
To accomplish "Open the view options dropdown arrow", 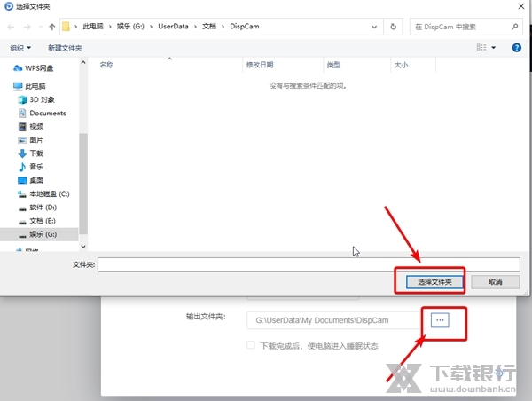I will click(x=494, y=48).
